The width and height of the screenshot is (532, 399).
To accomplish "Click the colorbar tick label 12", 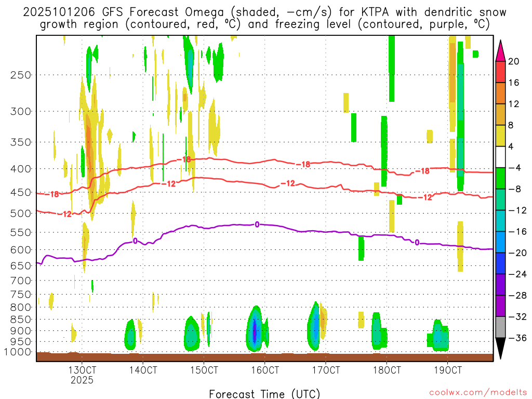I will [513, 104].
